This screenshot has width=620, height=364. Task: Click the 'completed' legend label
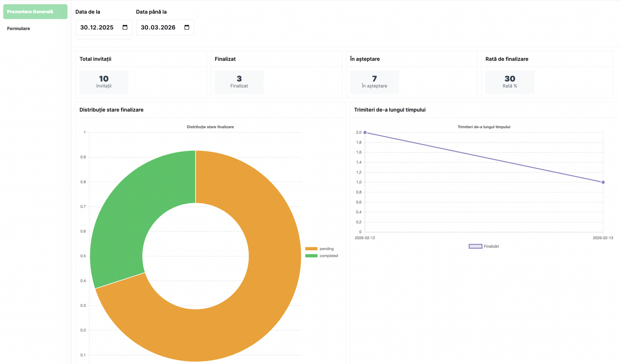tap(329, 256)
